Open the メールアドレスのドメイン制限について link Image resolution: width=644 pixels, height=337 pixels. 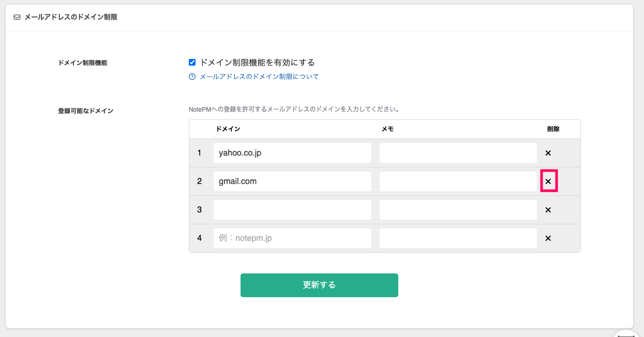(258, 76)
